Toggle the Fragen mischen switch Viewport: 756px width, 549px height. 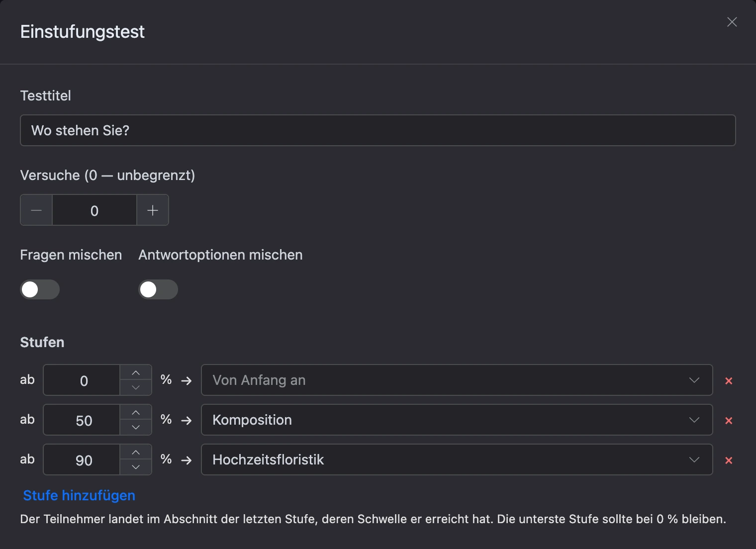(x=40, y=289)
